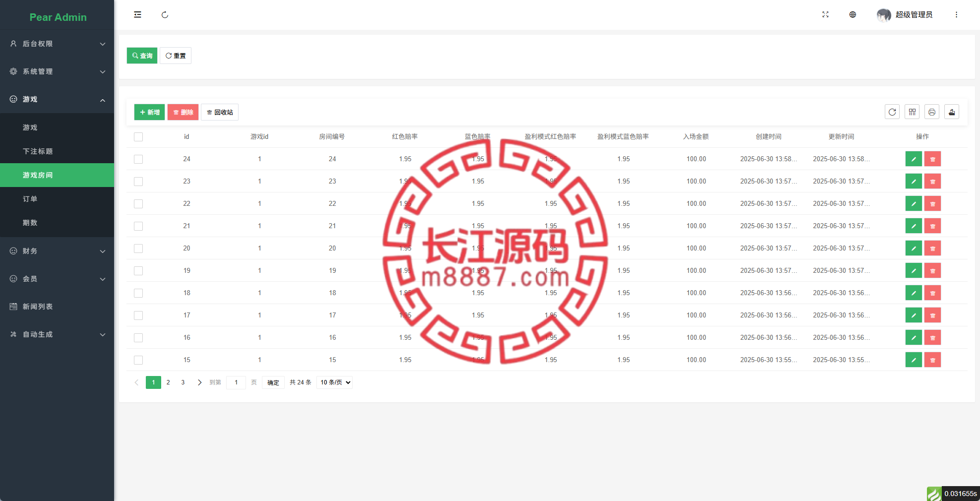Delete the row with id 23
This screenshot has height=501, width=980.
932,182
